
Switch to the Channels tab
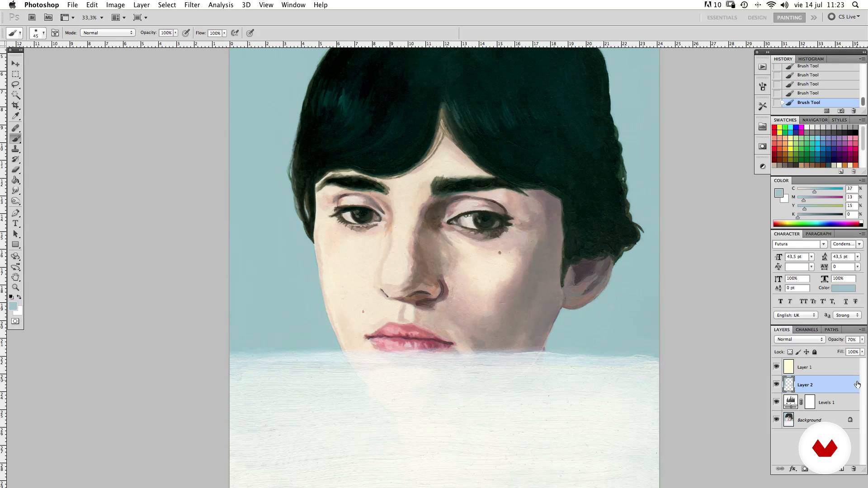(807, 329)
